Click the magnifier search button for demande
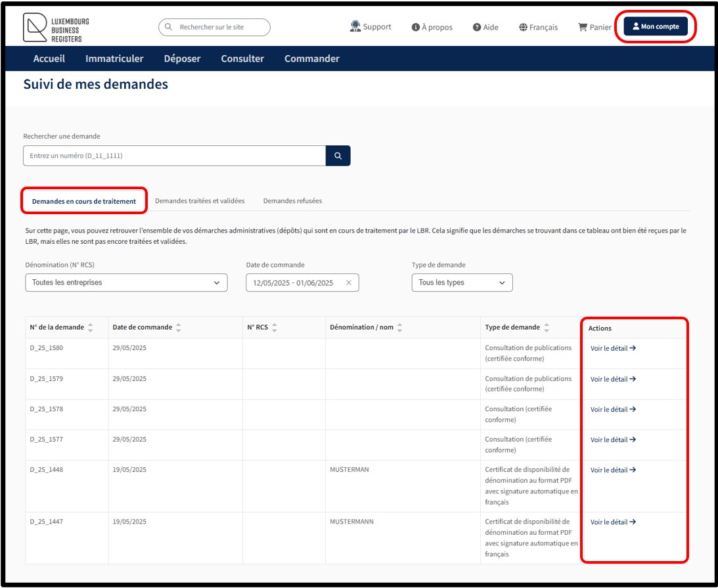The height and width of the screenshot is (588, 718). (338, 156)
